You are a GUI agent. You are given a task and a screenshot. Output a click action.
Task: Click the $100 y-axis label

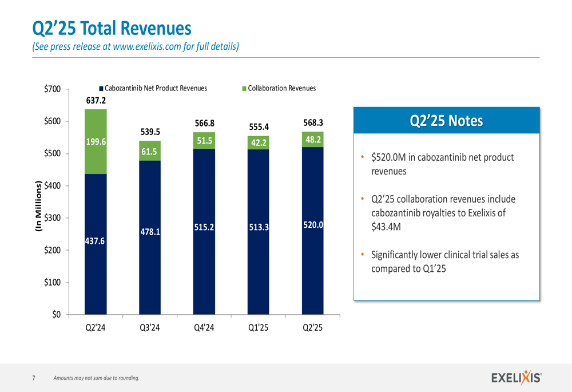53,282
